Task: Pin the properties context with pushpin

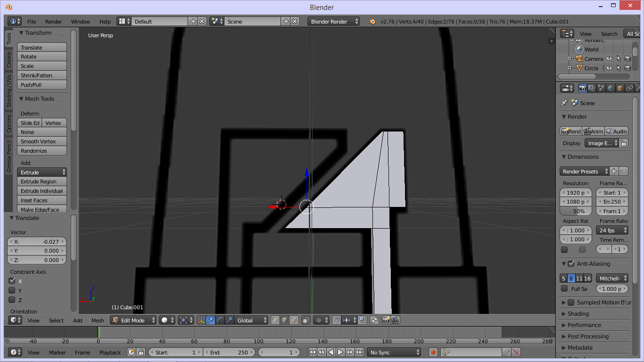Action: pos(564,103)
